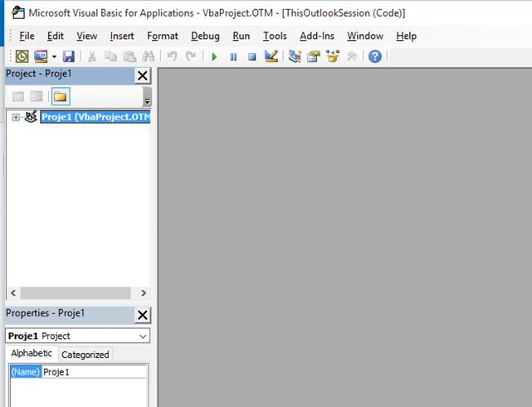Switch to the Categorized tab
The image size is (532, 407).
85,355
